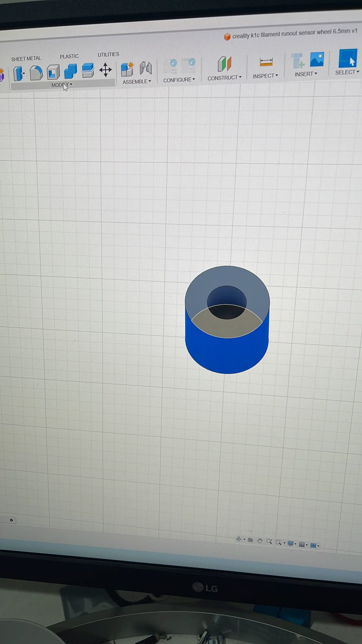Select the Joint tool icon
Viewport: 362px width, 644px height.
[x=146, y=68]
